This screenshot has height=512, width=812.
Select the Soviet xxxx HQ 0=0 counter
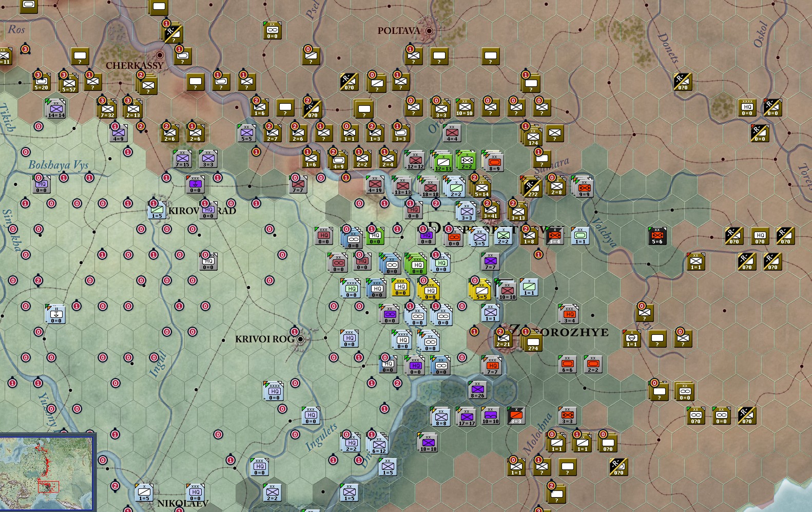tap(747, 107)
